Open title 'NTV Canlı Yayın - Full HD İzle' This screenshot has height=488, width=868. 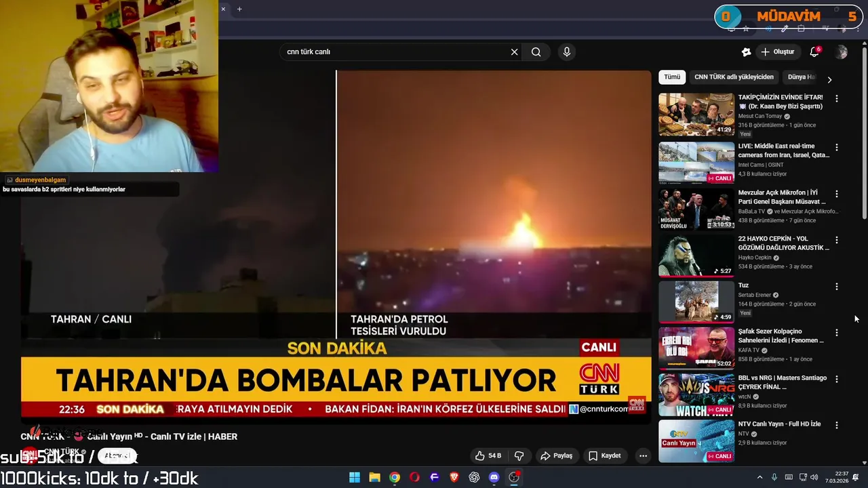(779, 424)
